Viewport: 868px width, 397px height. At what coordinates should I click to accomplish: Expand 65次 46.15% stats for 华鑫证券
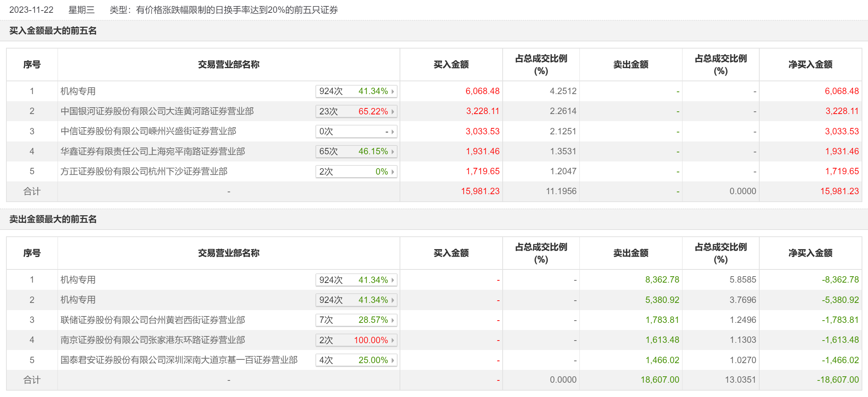(356, 152)
